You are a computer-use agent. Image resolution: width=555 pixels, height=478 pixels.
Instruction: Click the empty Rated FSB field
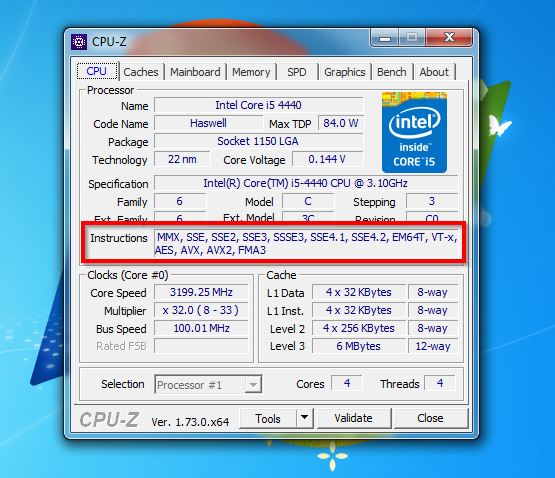click(x=201, y=346)
